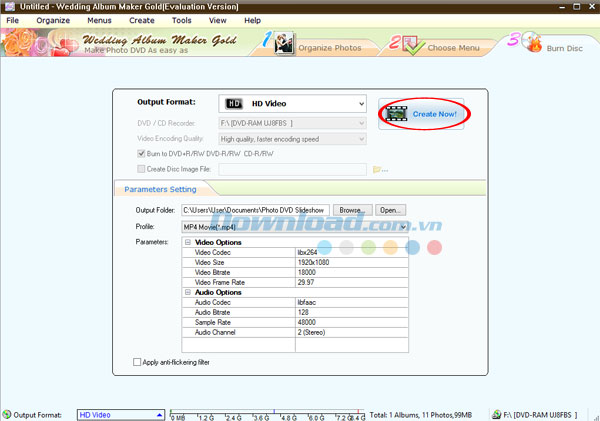
Task: Click the Open... button
Action: tap(390, 210)
